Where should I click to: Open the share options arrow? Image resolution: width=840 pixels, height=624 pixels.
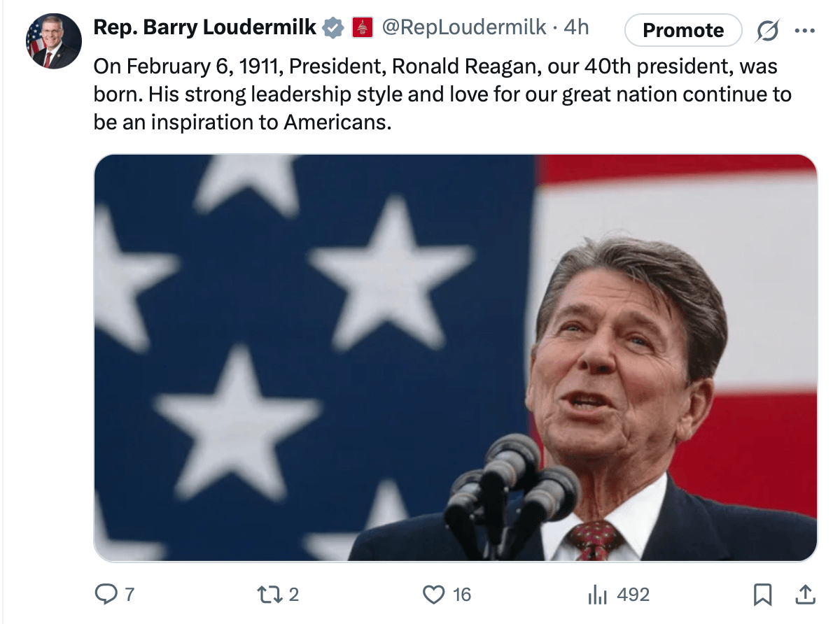[806, 595]
